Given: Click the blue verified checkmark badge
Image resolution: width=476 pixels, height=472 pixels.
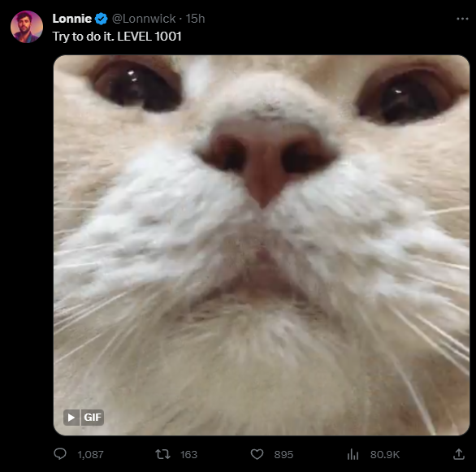Looking at the screenshot, I should click(101, 19).
